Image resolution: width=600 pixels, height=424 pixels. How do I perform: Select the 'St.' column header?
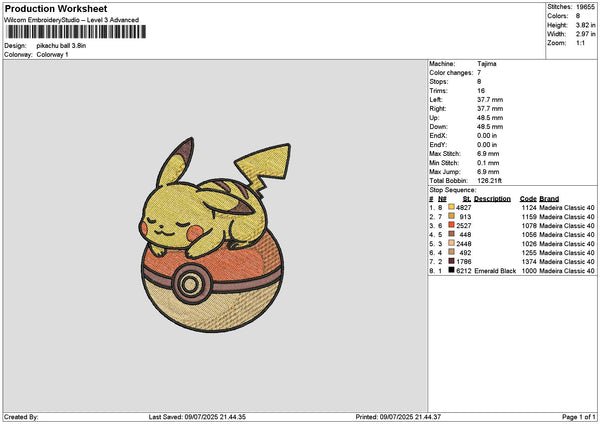pos(466,199)
